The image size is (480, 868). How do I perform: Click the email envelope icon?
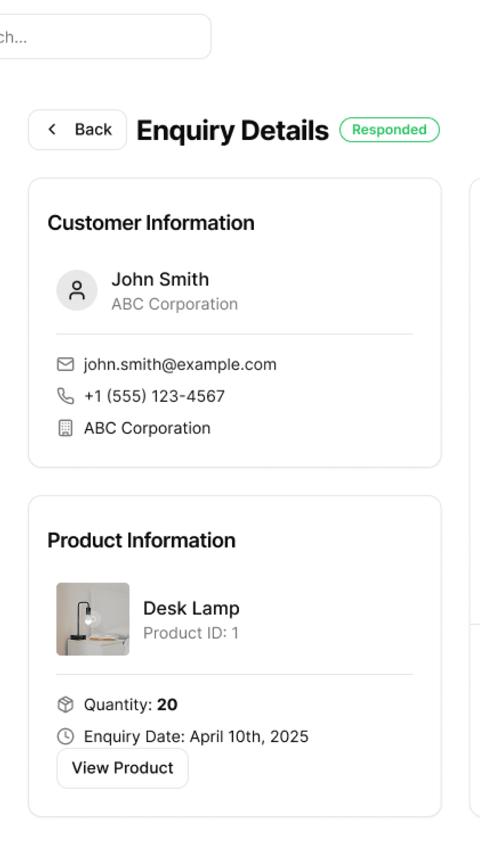coord(65,365)
